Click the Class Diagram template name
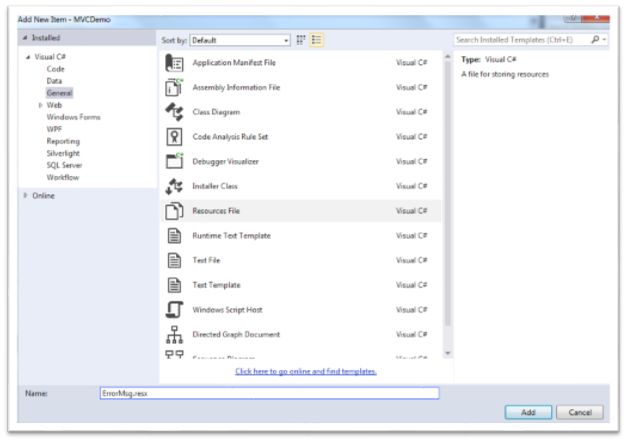The image size is (627, 442). click(x=216, y=112)
